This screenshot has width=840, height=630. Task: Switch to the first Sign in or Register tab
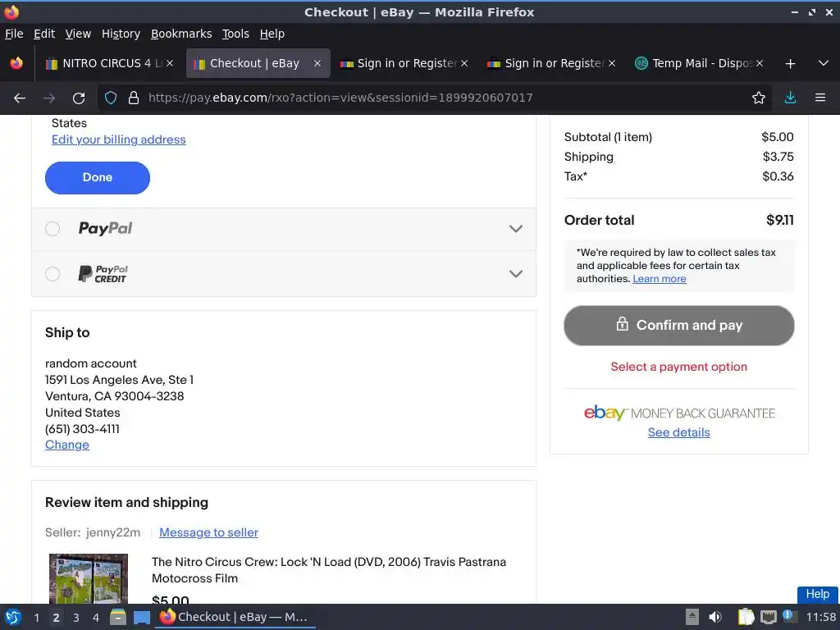[404, 63]
